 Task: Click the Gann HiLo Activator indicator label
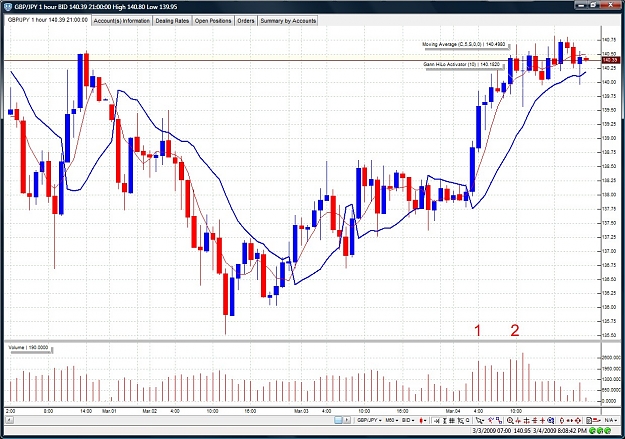[x=461, y=64]
